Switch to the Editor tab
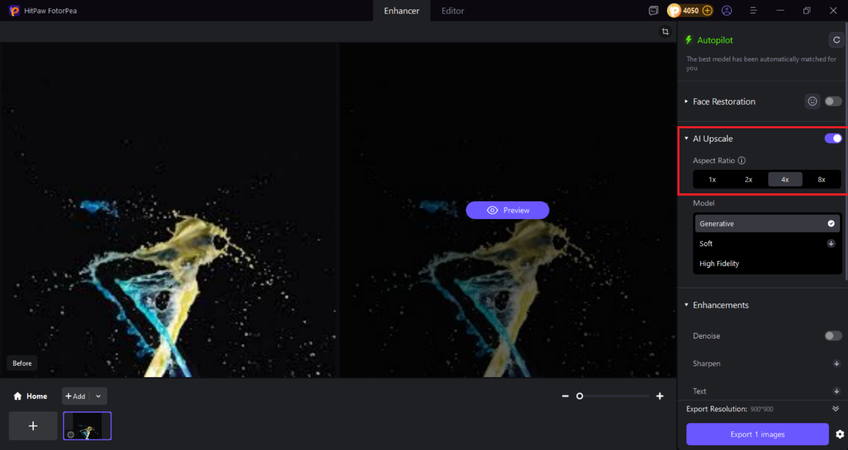 point(452,11)
